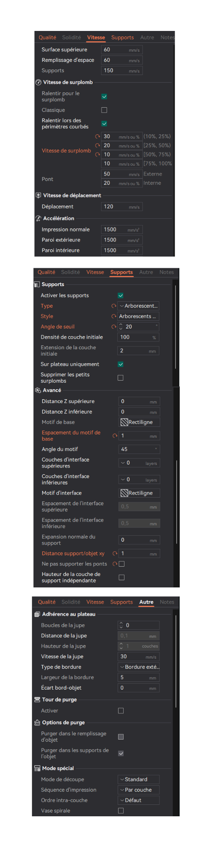Click the Vitesse de déplacement section icon
The height and width of the screenshot is (868, 209).
tap(39, 195)
